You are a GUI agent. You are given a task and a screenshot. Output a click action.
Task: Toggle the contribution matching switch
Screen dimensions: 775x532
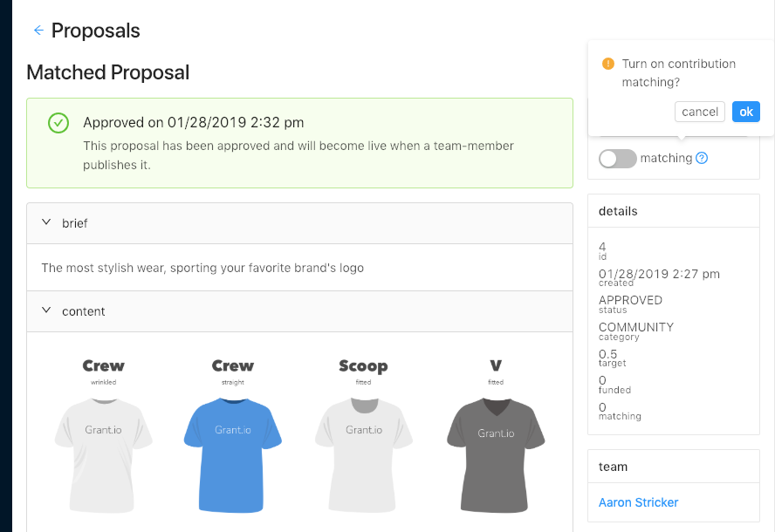(x=618, y=159)
